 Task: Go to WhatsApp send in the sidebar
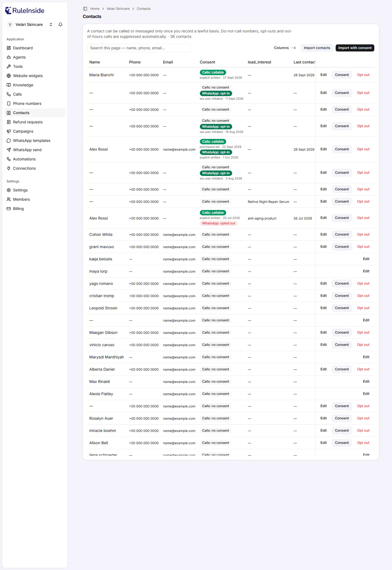pos(35,150)
